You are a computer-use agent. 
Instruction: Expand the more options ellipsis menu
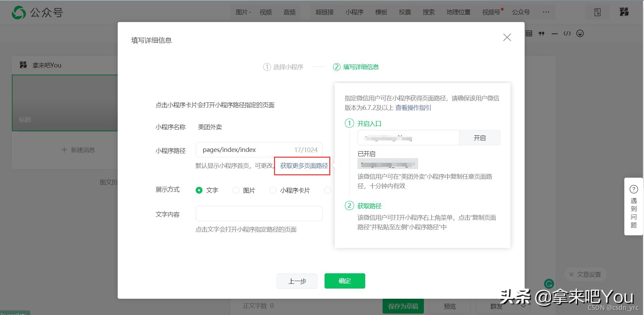546,12
